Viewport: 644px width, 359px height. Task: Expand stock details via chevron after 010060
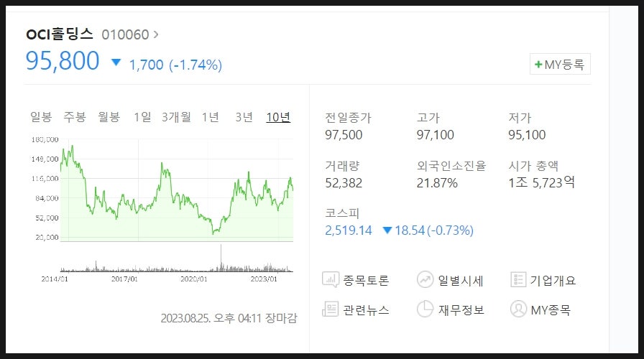(156, 34)
